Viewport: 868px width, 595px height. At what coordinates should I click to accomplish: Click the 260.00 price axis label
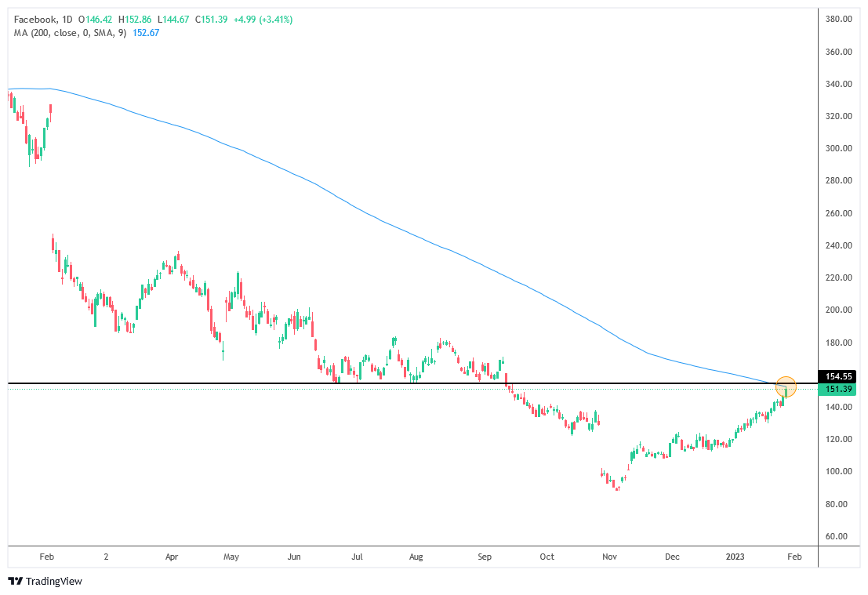(839, 213)
